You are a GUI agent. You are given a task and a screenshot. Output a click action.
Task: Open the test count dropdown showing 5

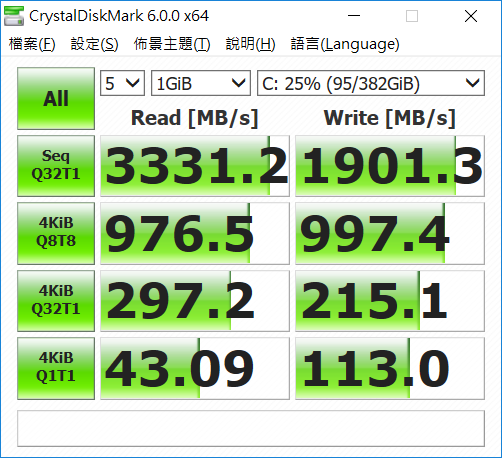click(122, 83)
